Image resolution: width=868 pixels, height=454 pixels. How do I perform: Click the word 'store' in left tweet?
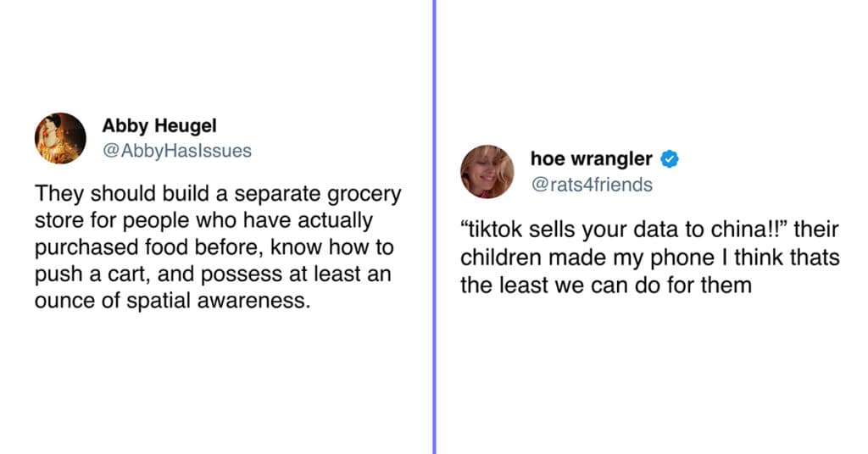tap(58, 221)
